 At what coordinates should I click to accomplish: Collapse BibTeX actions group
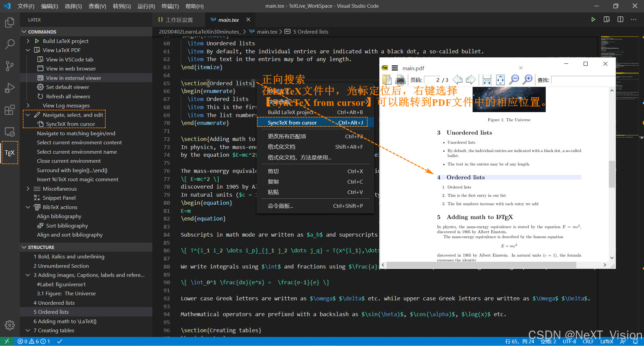[x=28, y=207]
